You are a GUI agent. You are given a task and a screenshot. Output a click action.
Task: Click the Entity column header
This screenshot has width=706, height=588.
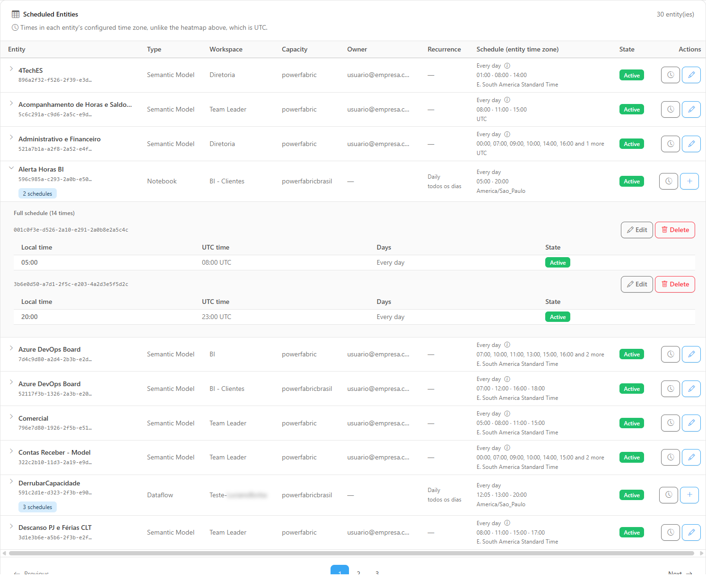[17, 49]
